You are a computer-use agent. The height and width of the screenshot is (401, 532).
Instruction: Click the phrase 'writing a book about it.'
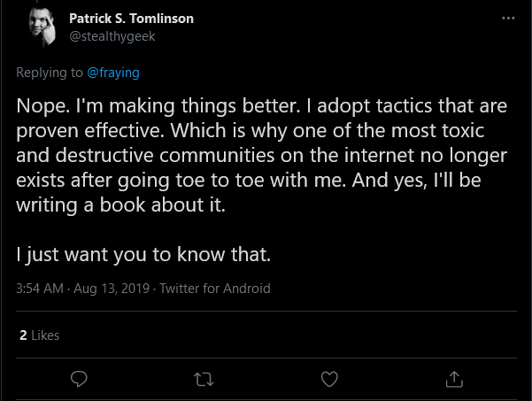[x=120, y=204]
